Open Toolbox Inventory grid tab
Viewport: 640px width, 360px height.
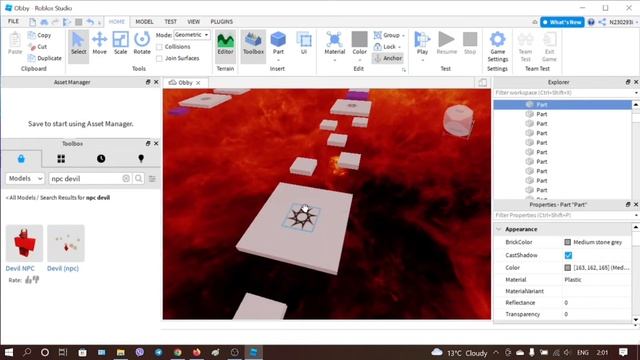61,159
